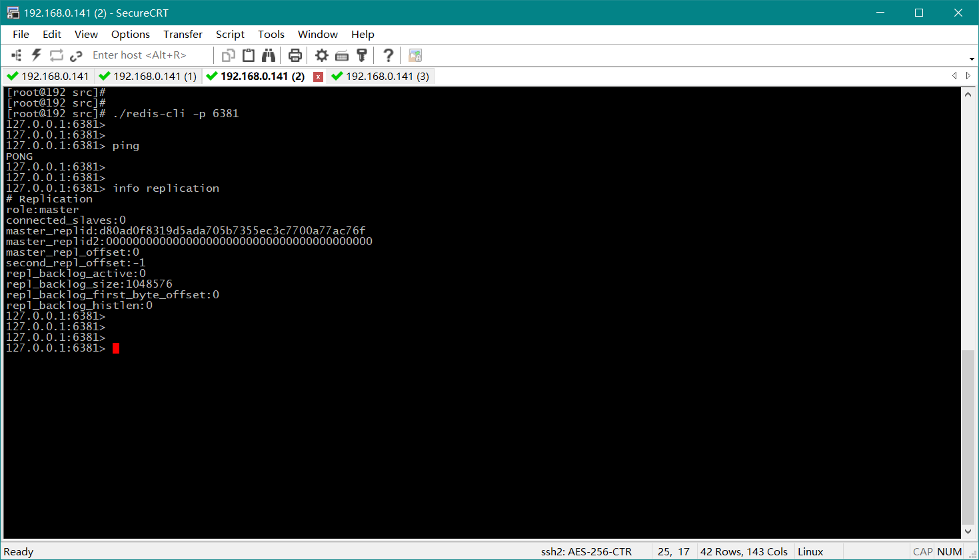Click the Paste clipboard icon
The width and height of the screenshot is (979, 560).
click(249, 55)
